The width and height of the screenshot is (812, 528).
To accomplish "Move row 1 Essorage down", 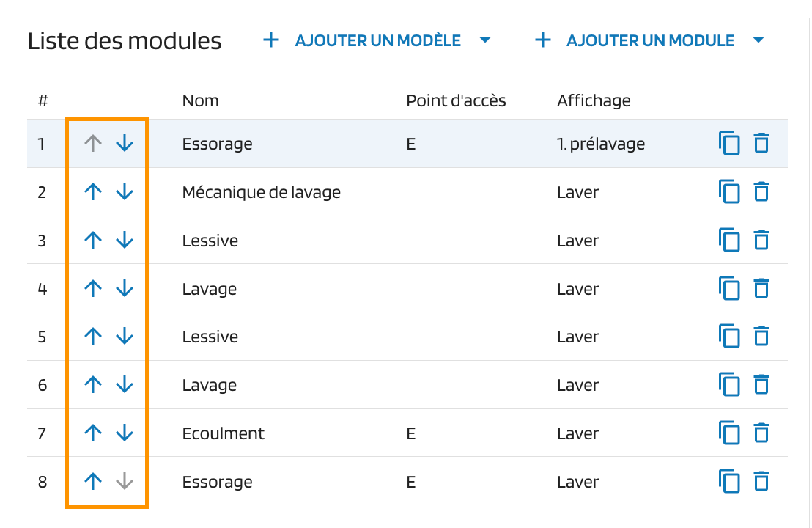I will [125, 144].
